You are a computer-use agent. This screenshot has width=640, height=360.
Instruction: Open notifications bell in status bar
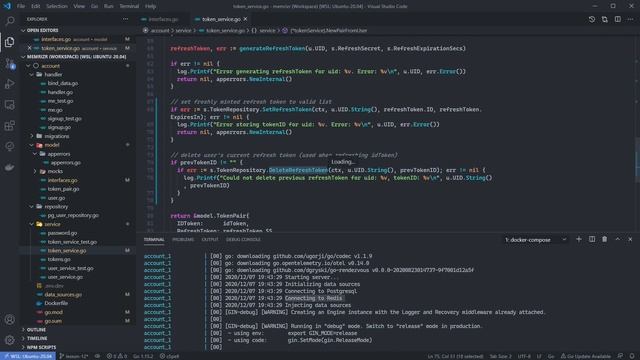(632, 356)
